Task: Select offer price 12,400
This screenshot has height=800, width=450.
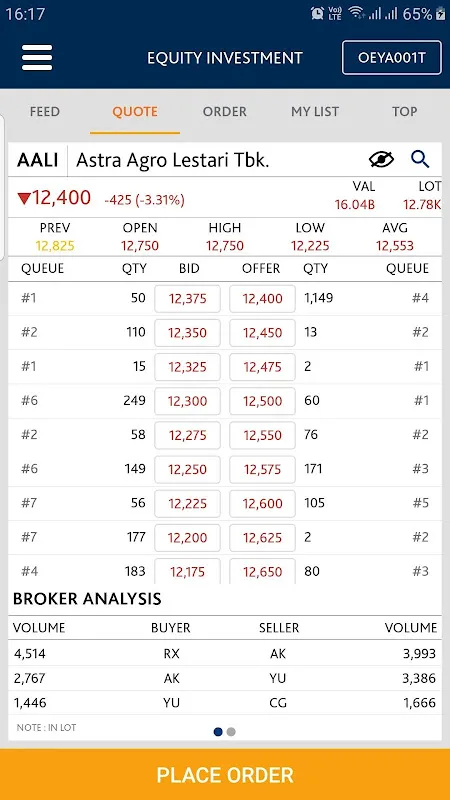Action: pyautogui.click(x=262, y=298)
